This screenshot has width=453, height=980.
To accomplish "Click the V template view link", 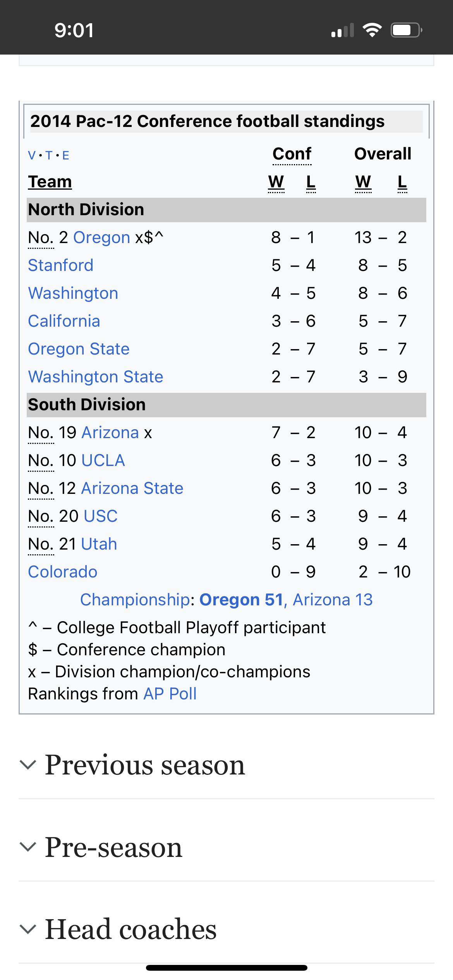I will [x=31, y=156].
